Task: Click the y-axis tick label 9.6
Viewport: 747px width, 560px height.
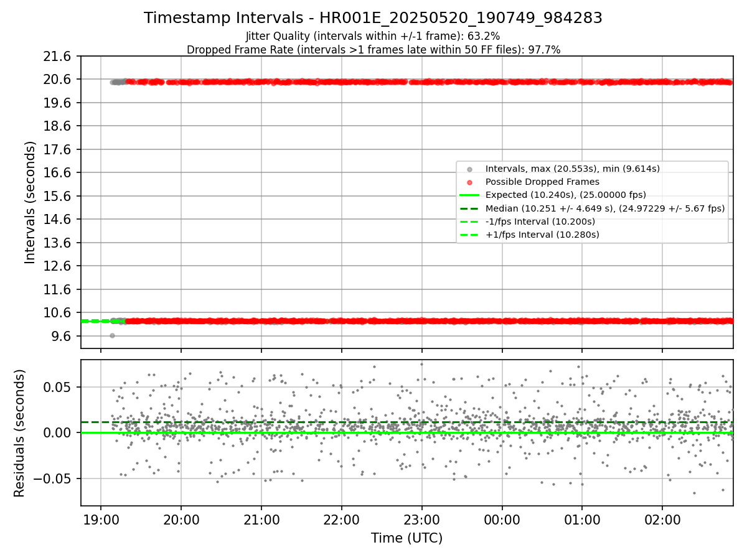Action: (62, 337)
